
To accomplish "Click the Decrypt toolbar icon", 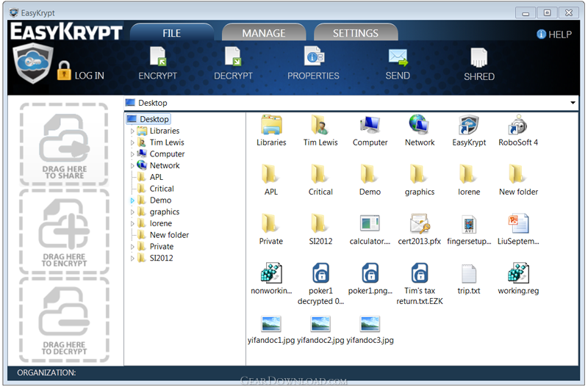I will pyautogui.click(x=233, y=57).
